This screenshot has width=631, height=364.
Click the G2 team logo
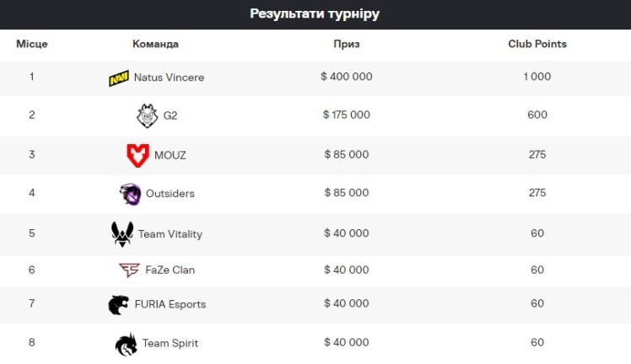click(147, 115)
